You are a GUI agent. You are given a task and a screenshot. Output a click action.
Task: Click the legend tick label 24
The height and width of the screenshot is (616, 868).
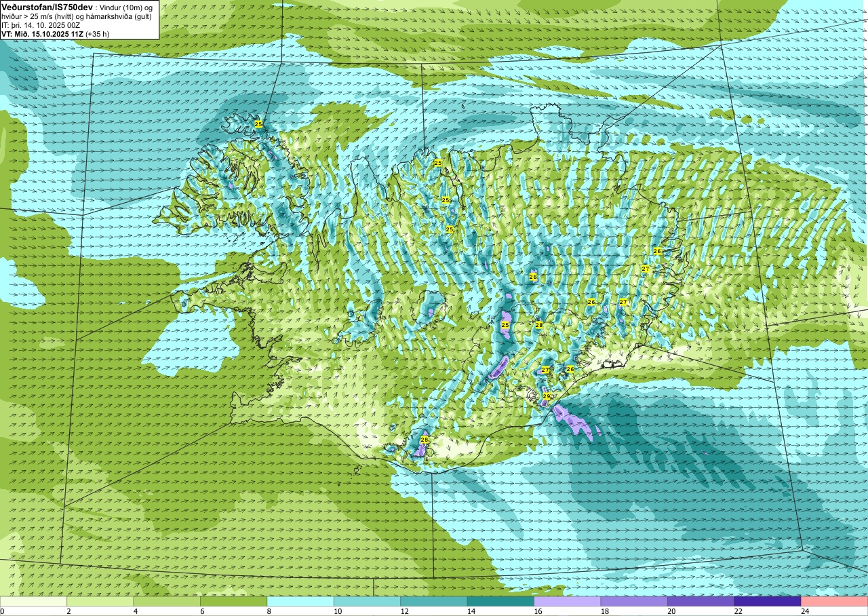pyautogui.click(x=806, y=611)
